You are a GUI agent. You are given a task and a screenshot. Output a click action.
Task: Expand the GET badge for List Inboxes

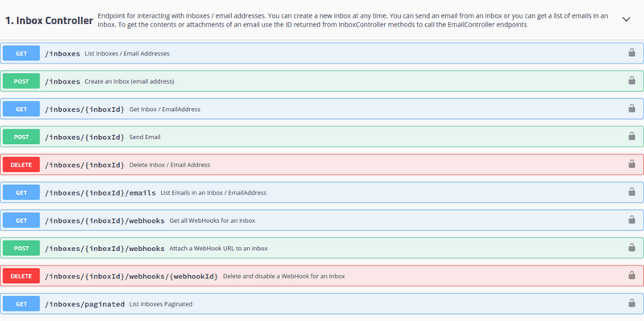(x=22, y=53)
